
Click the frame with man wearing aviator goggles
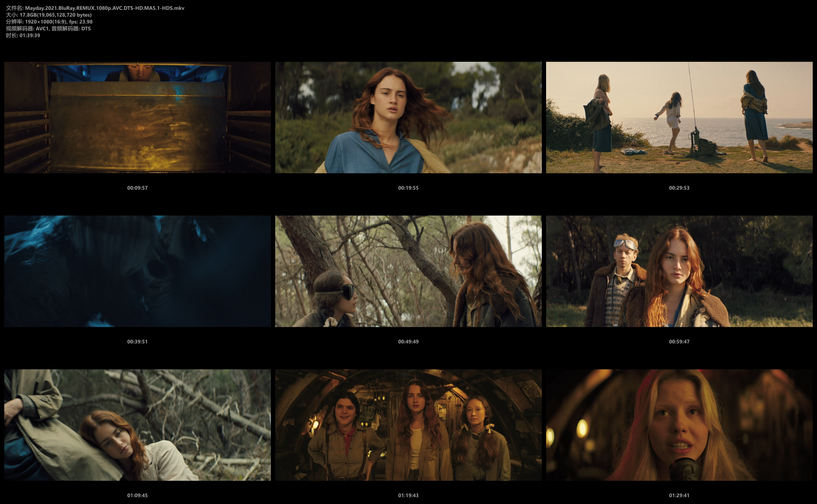[x=679, y=271]
